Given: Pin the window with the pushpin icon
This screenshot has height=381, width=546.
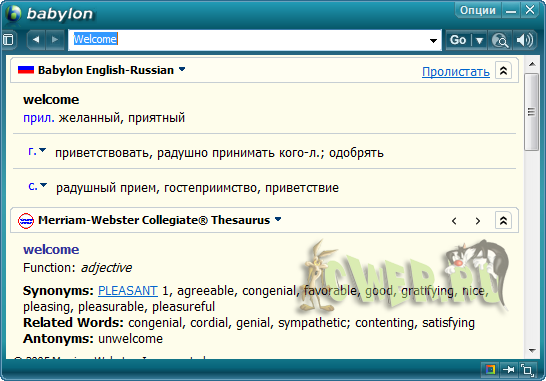Looking at the screenshot, I should [509, 370].
